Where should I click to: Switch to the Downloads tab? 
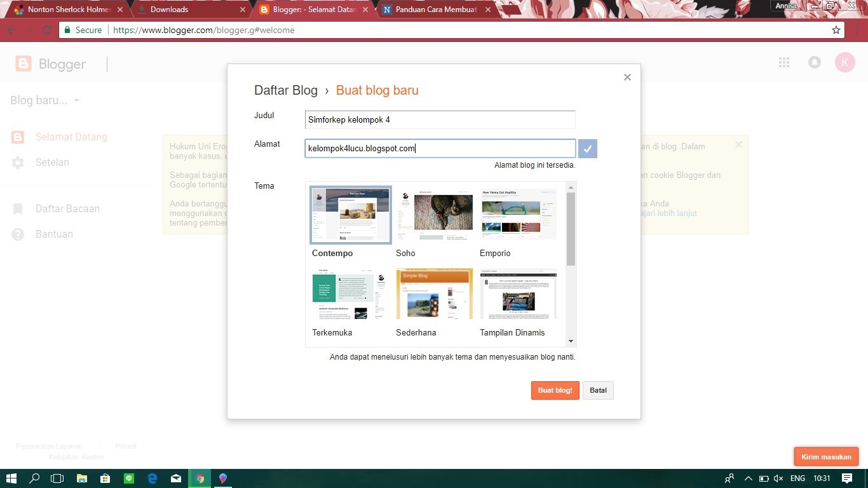(191, 10)
